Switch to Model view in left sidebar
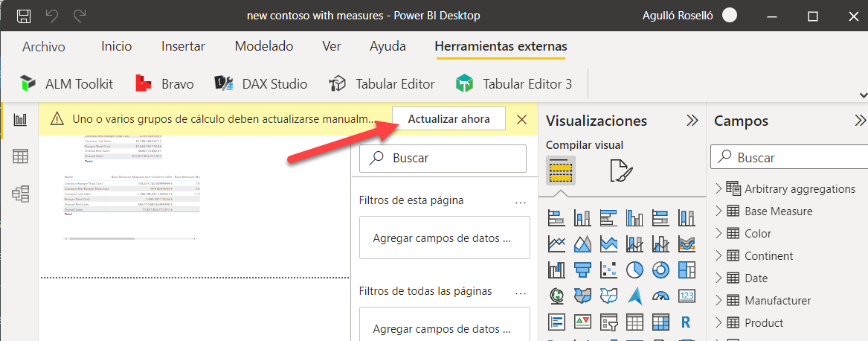This screenshot has height=341, width=868. coord(21,194)
